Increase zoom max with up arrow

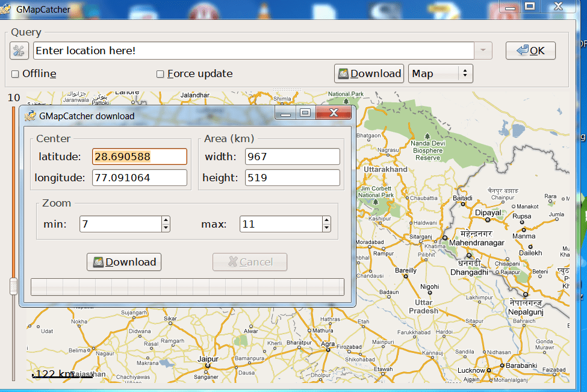326,220
